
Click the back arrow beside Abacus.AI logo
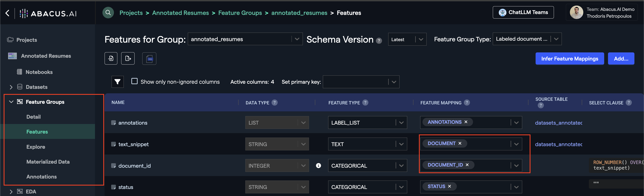(7, 13)
